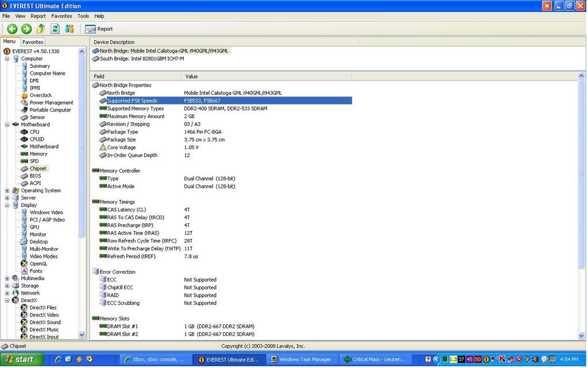Click the Kaspersky tray icon
This screenshot has width=588, height=368.
tap(502, 359)
